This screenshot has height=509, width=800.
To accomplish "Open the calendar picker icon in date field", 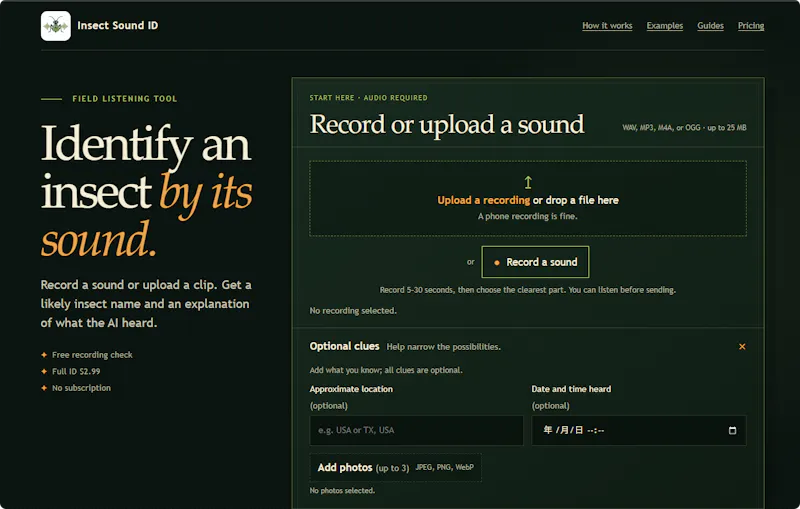I will (732, 430).
